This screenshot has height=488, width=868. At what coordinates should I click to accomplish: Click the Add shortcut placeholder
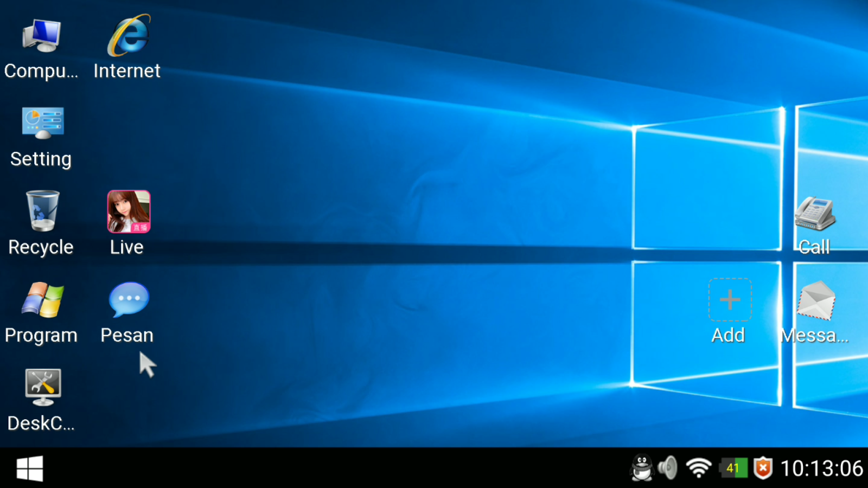click(729, 299)
